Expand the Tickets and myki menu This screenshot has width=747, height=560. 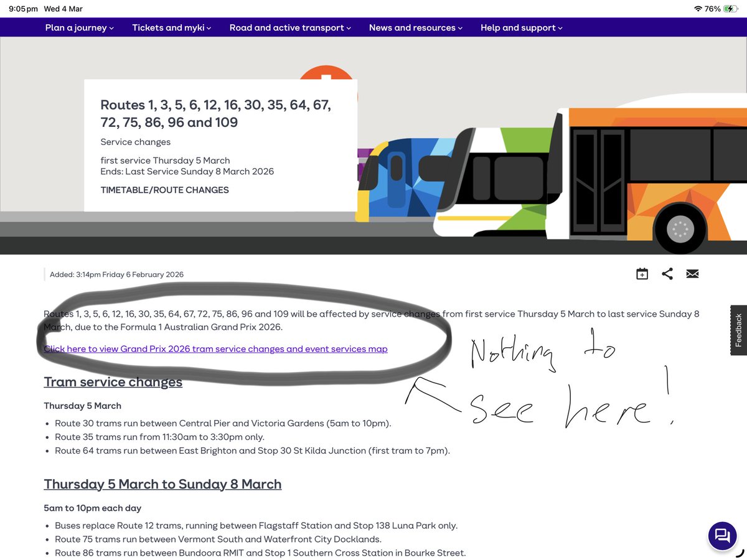tap(172, 27)
